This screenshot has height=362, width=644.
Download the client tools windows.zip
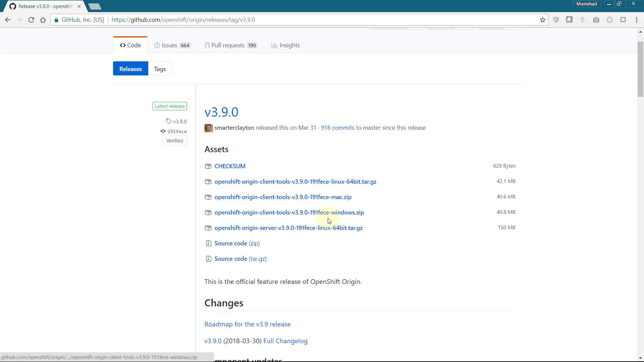click(289, 213)
